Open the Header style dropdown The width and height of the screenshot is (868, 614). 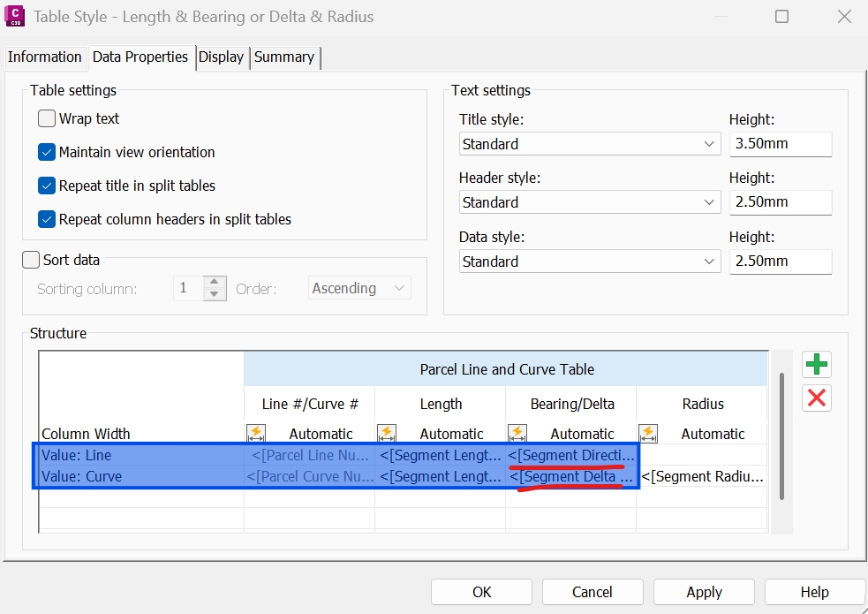click(590, 202)
